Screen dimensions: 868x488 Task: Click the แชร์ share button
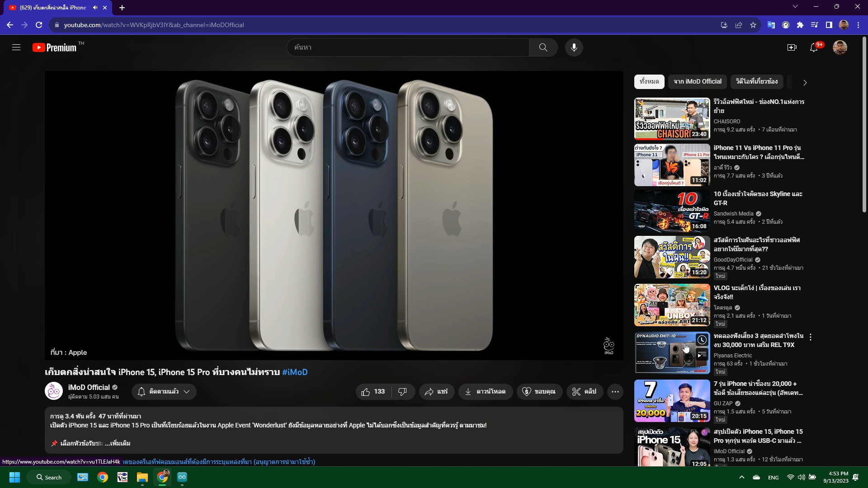(436, 392)
